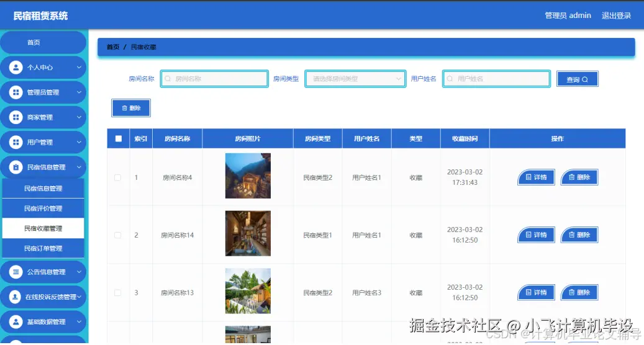The height and width of the screenshot is (345, 644).
Task: Click the 商家管理 grid icon
Action: [16, 117]
